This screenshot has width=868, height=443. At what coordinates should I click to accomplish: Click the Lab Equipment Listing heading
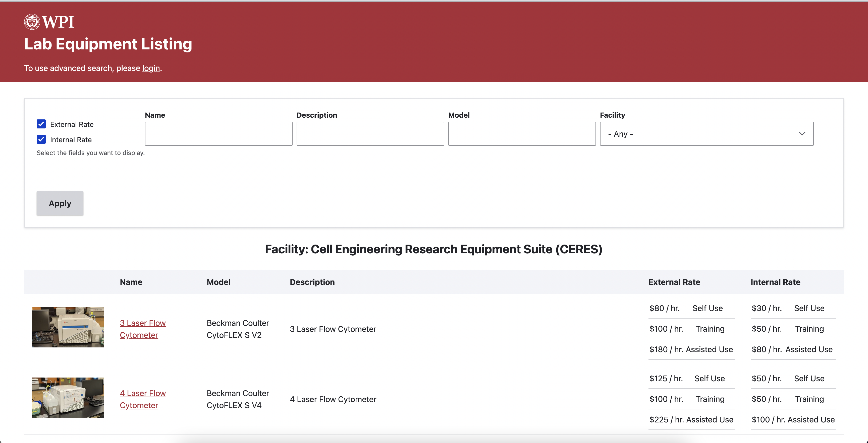108,44
